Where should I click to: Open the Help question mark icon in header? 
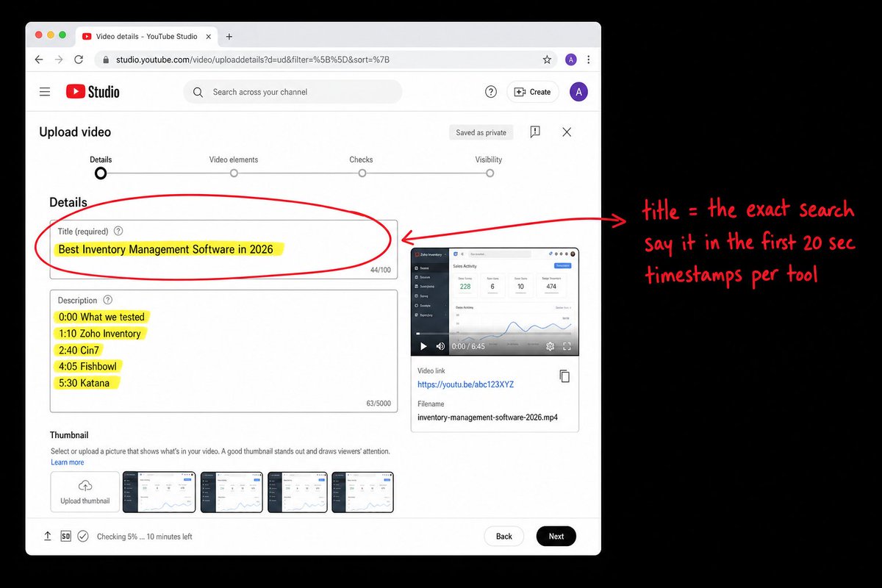click(491, 92)
